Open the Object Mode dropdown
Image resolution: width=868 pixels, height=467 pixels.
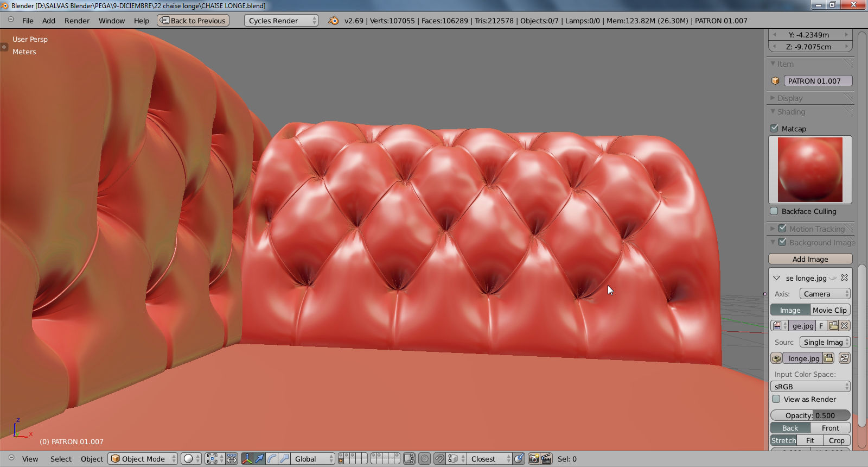pos(143,459)
